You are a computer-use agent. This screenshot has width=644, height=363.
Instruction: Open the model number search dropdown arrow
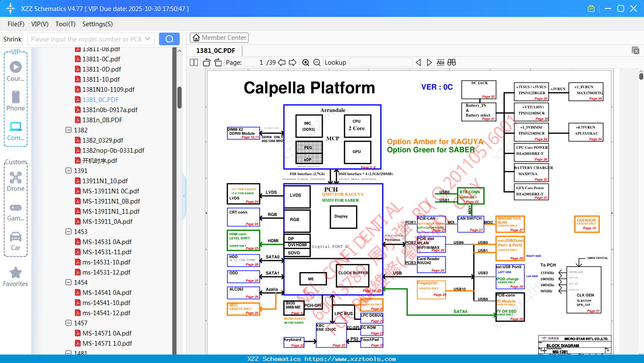[148, 39]
